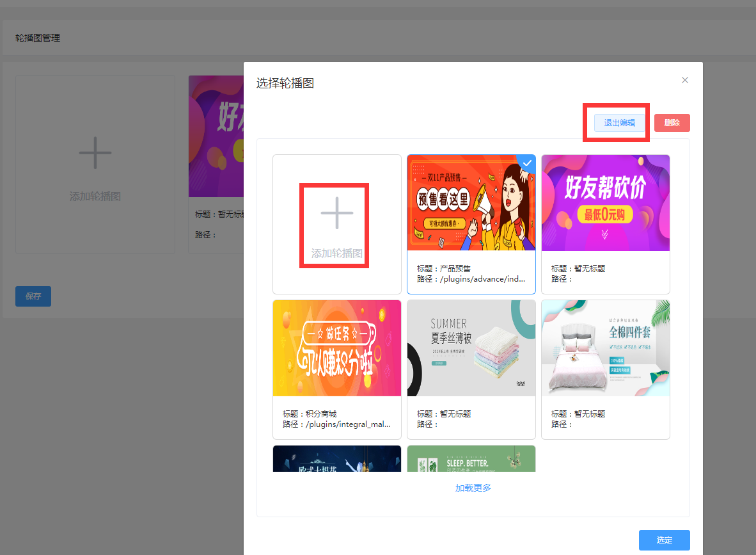Image resolution: width=756 pixels, height=555 pixels.
Task: Click the 轮播图管理 page heading
Action: coord(38,38)
